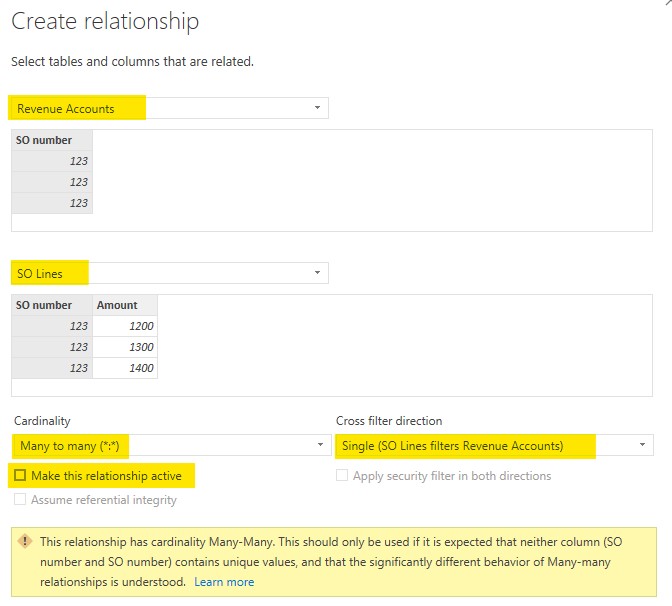This screenshot has height=606, width=672.
Task: Toggle Apply security filter in both directions
Action: click(x=342, y=475)
